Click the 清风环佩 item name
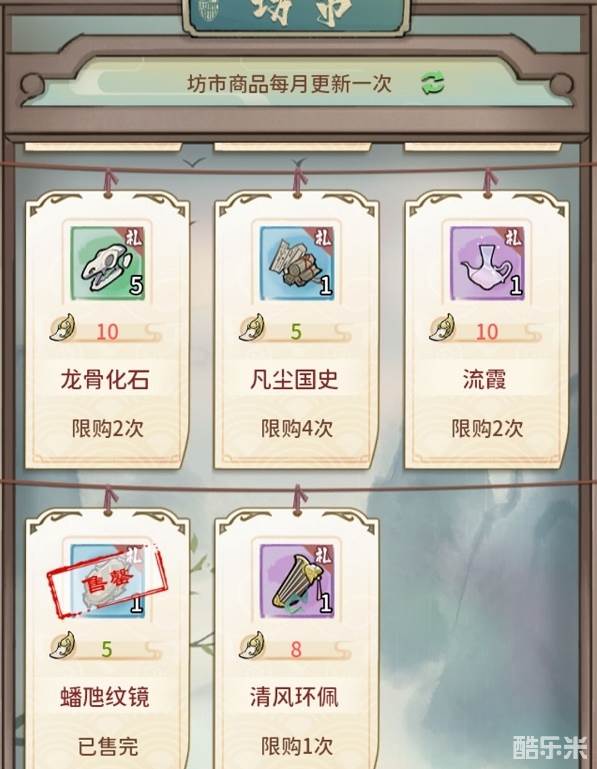Viewport: 597px width, 769px height. point(294,697)
